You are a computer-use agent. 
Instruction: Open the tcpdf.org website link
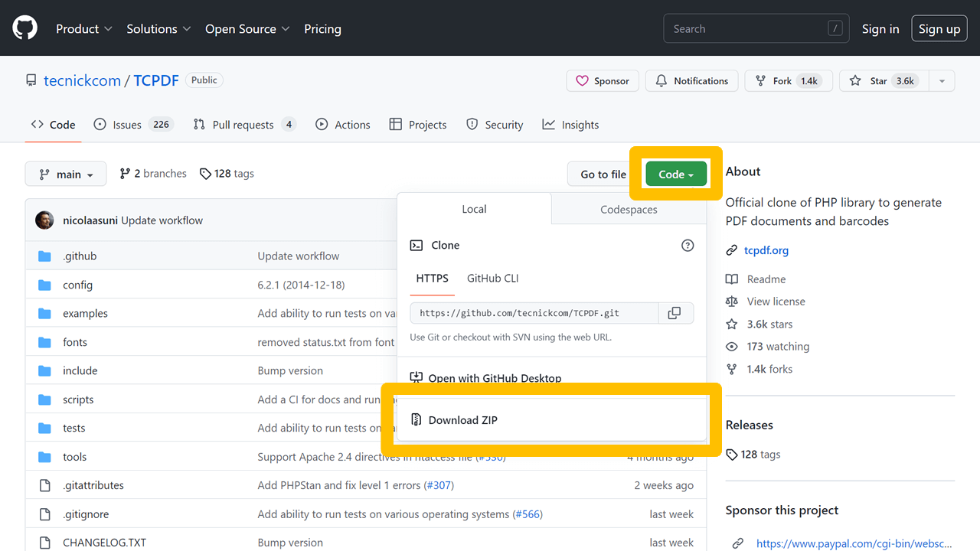[x=766, y=250]
